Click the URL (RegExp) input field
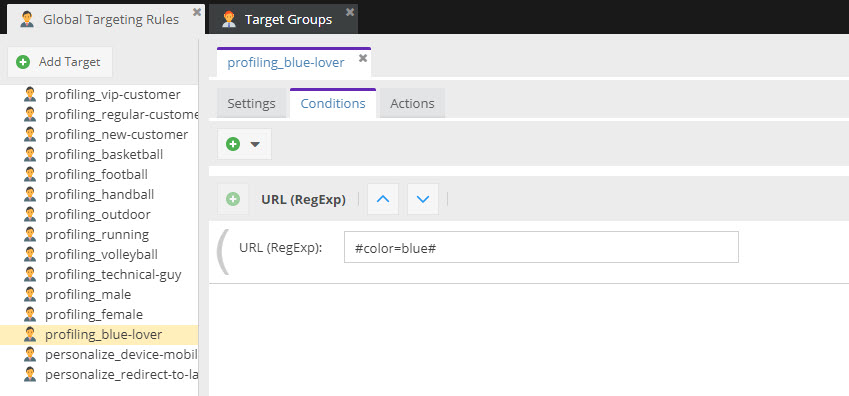This screenshot has width=849, height=396. click(x=541, y=247)
